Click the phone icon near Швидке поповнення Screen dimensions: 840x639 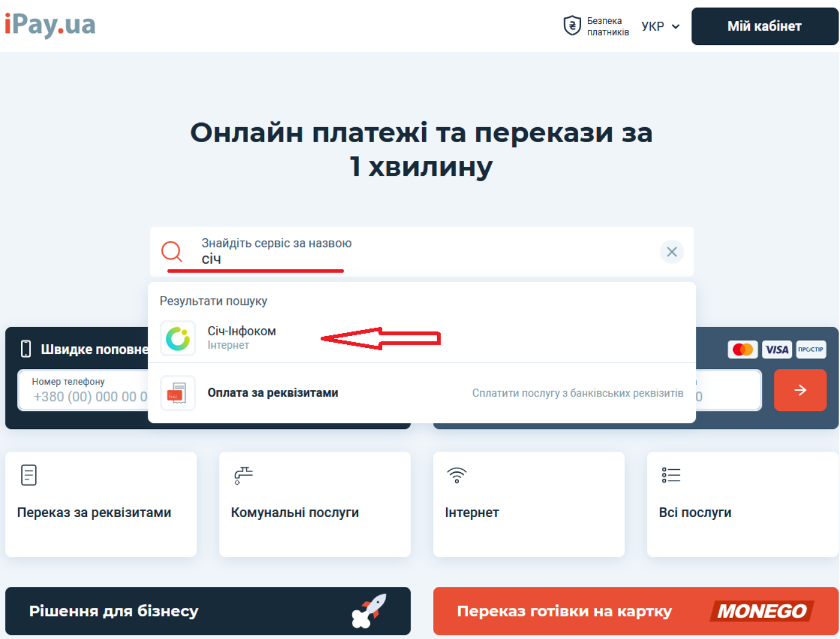26,349
